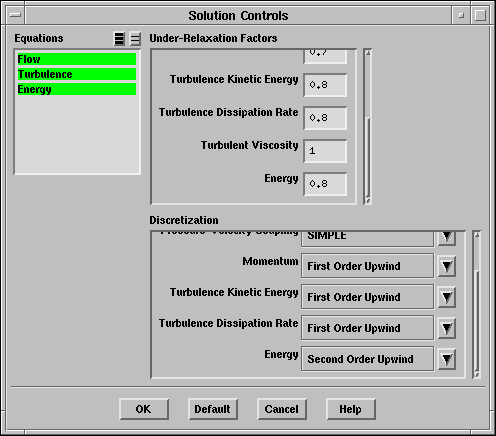Open Energy discretization dropdown arrow
The image size is (496, 436).
(447, 359)
